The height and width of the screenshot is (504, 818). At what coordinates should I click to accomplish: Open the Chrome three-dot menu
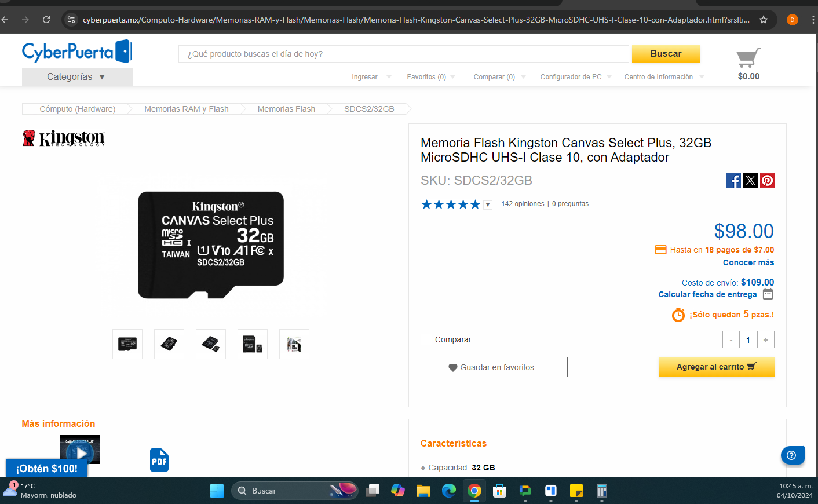click(x=813, y=20)
